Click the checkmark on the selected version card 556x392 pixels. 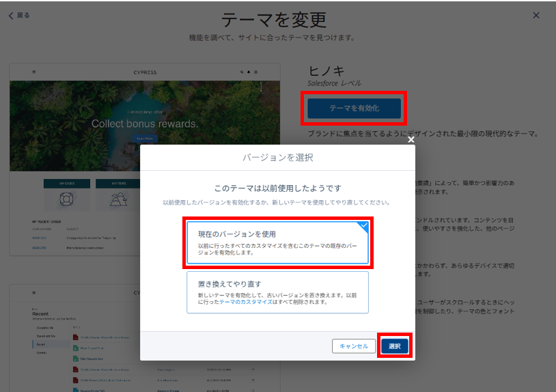[x=363, y=226]
